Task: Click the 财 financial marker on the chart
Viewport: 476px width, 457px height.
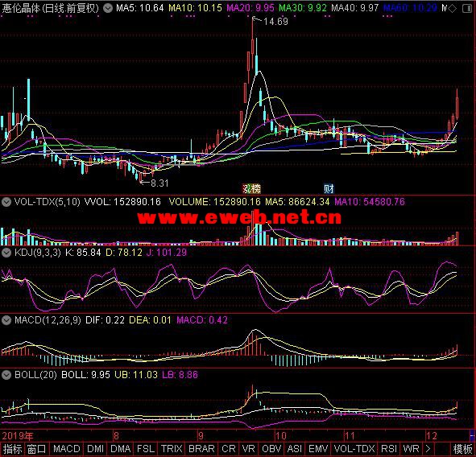Action: click(329, 189)
